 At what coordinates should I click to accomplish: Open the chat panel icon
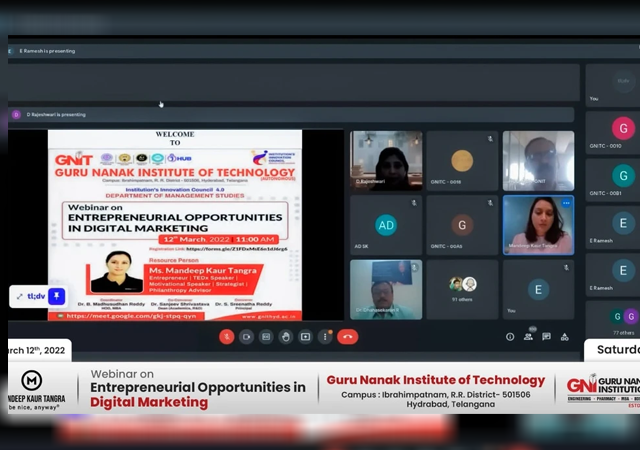point(546,336)
